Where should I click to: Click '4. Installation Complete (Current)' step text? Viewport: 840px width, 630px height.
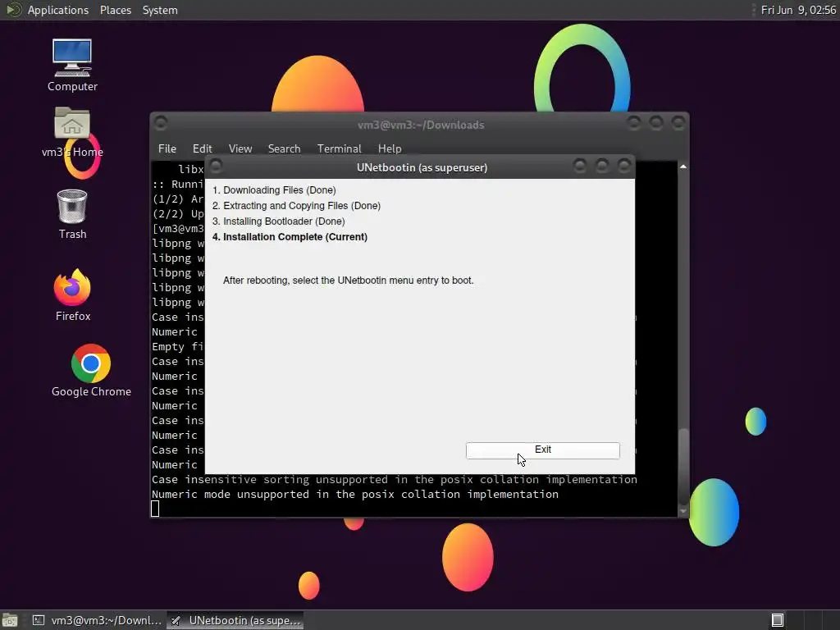coord(290,237)
